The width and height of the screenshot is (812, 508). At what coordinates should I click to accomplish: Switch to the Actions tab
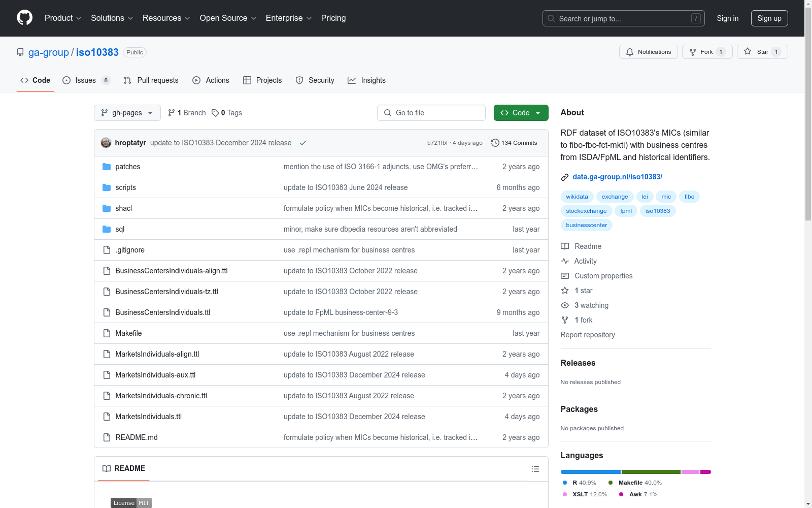(x=211, y=80)
